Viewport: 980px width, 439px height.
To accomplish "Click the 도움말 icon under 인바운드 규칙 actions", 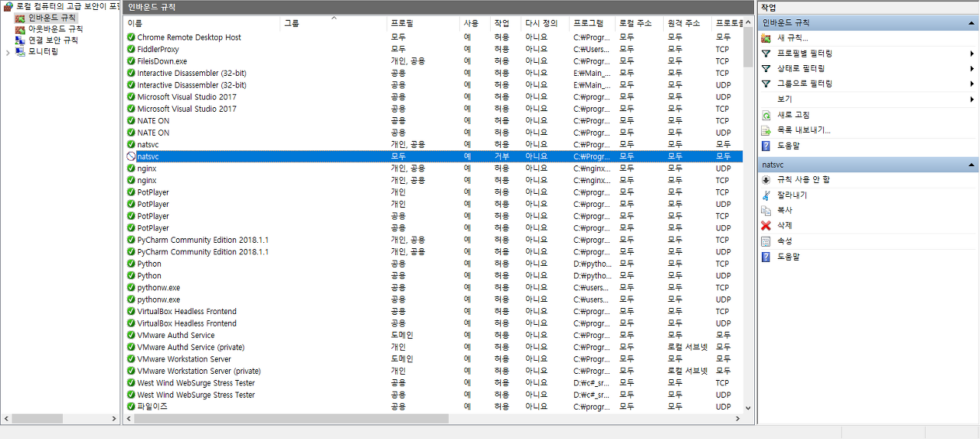I will tap(766, 146).
